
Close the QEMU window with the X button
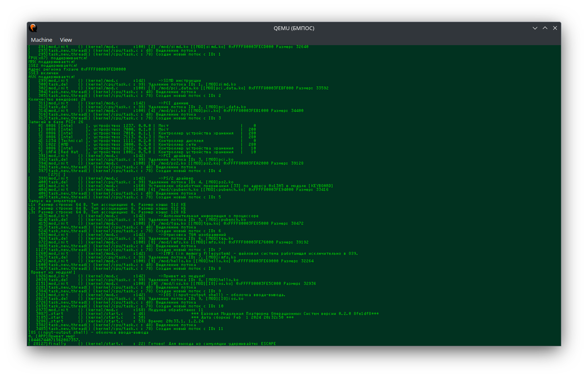[x=555, y=28]
